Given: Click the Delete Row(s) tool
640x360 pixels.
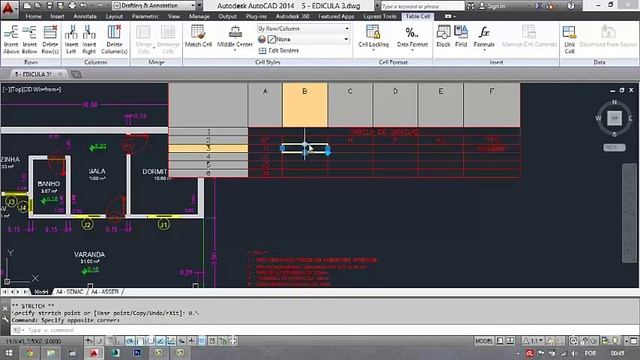Looking at the screenshot, I should coord(50,40).
